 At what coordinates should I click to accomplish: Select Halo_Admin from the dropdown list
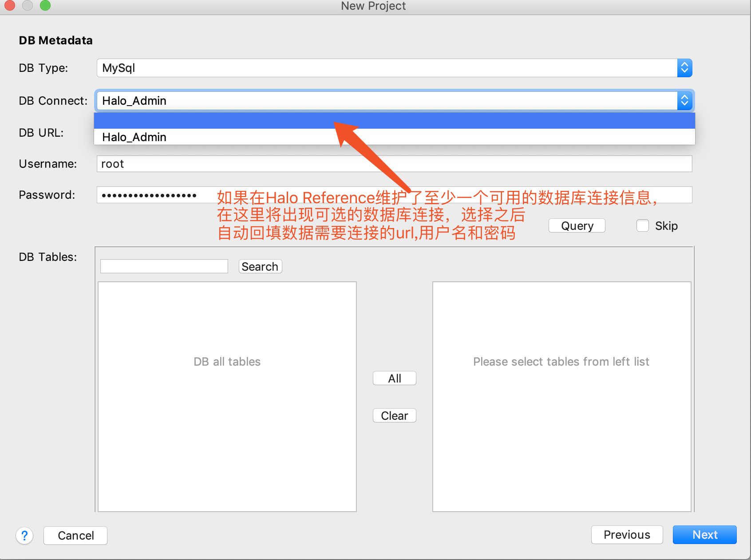pos(134,137)
